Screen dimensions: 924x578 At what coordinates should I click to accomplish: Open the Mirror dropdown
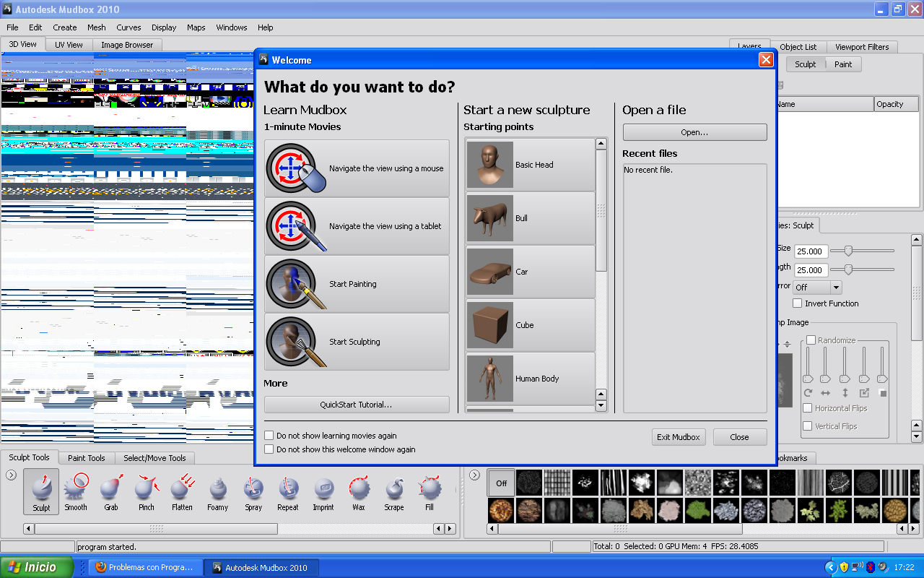pos(817,288)
